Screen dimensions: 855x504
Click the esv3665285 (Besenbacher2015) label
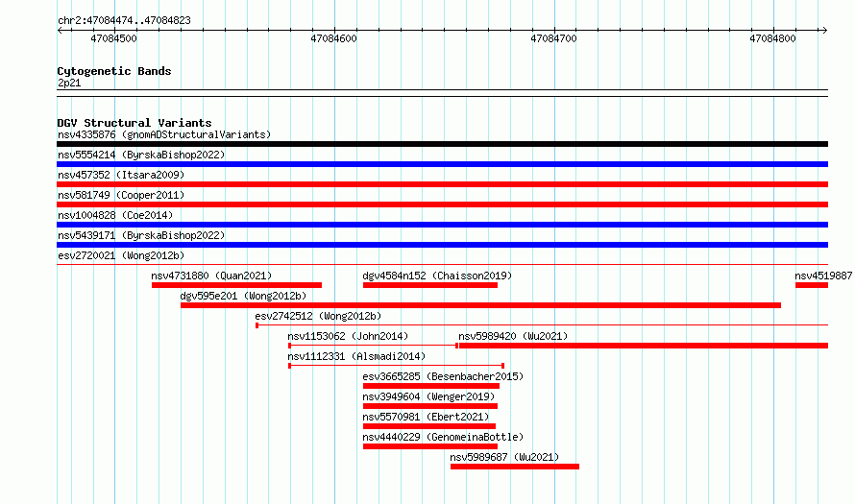pos(443,376)
